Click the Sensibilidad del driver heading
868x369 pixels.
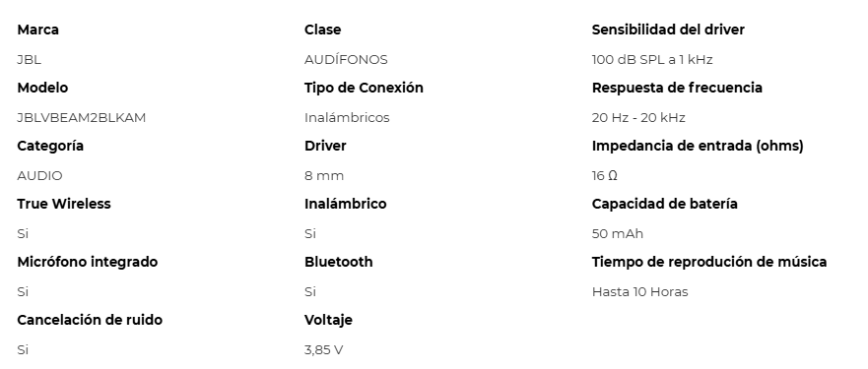coord(668,30)
